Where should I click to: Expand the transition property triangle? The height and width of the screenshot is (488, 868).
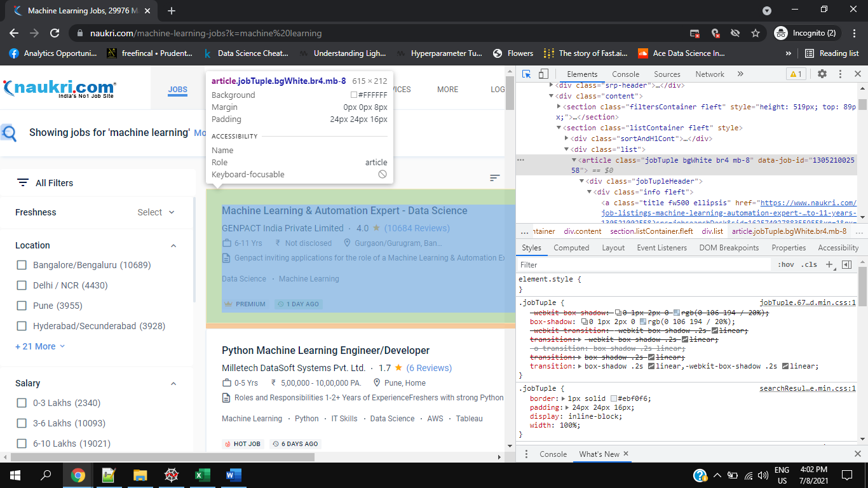pos(580,366)
